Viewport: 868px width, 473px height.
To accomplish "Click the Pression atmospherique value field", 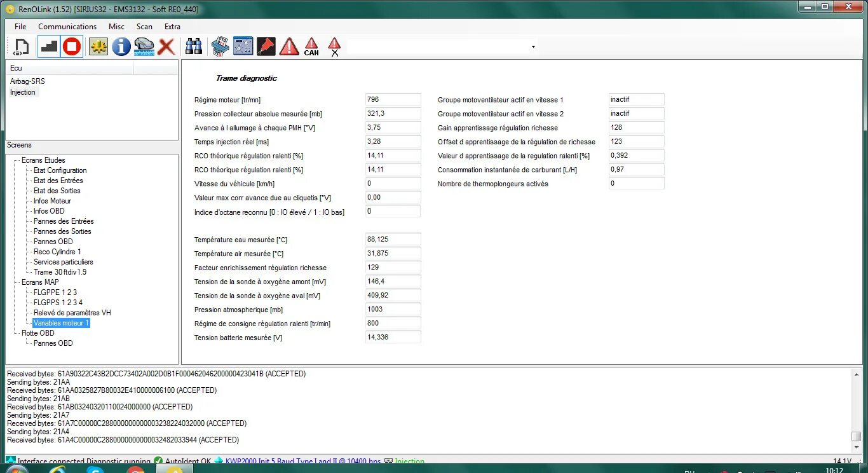I will click(393, 309).
